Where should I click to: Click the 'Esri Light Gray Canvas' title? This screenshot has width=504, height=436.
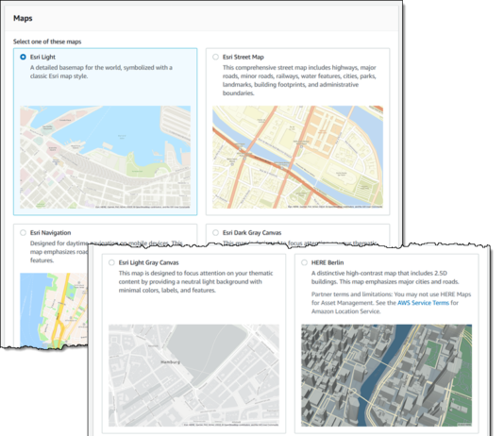point(148,262)
